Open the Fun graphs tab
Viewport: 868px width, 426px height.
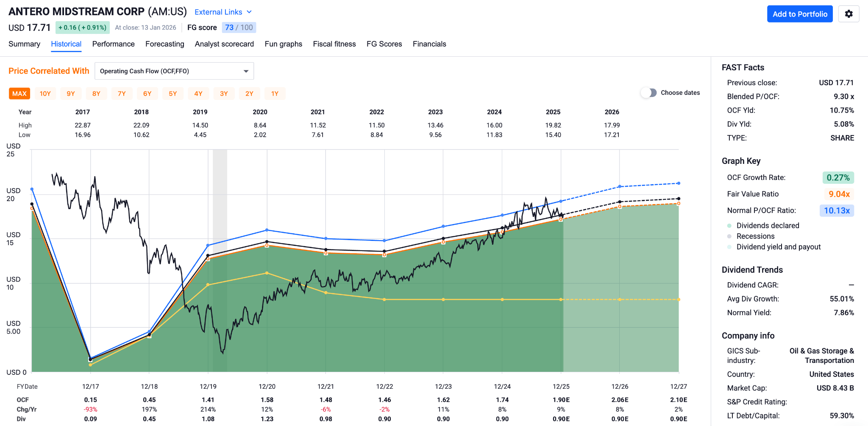283,44
